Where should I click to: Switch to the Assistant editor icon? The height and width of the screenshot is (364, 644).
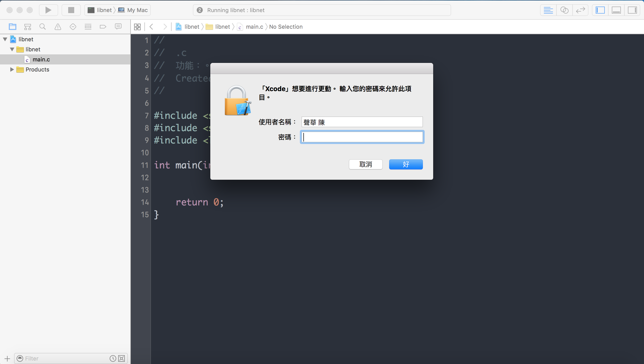click(x=564, y=10)
